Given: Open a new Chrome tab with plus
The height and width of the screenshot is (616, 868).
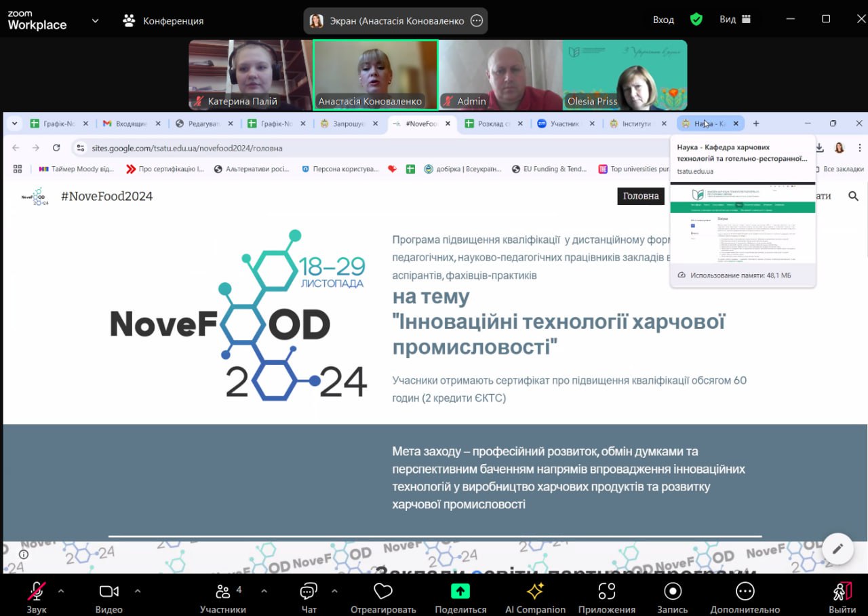Looking at the screenshot, I should point(756,123).
